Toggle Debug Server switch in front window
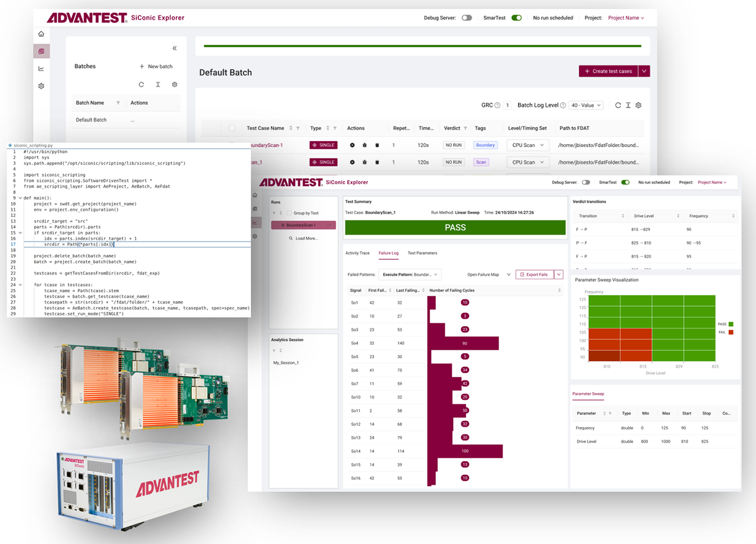The height and width of the screenshot is (544, 756). (586, 183)
